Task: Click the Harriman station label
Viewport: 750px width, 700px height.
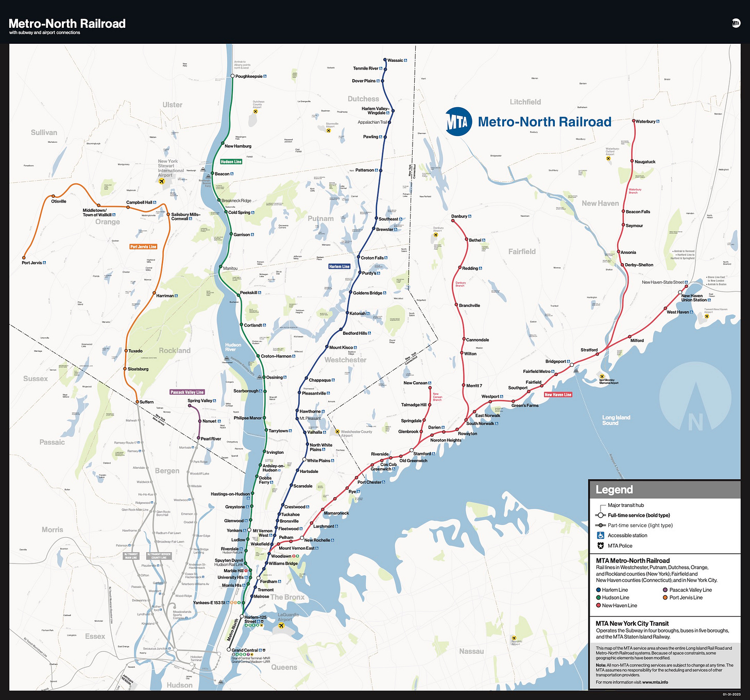Action: point(165,296)
